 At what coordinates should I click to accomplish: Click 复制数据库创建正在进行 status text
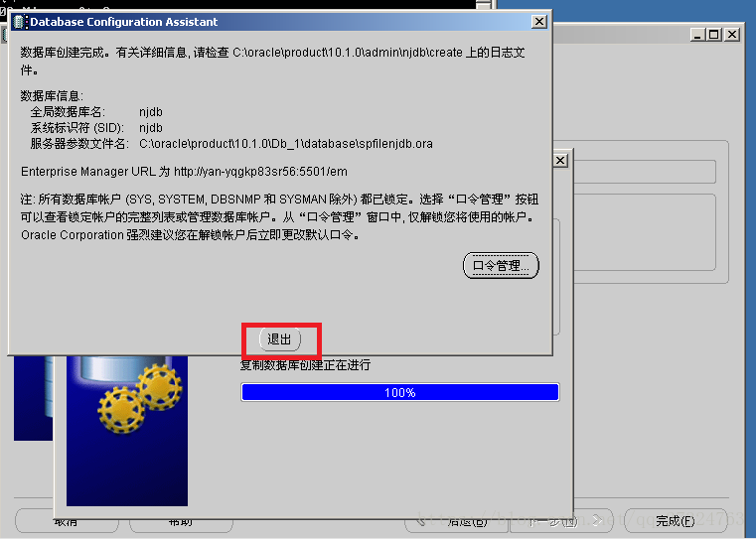[305, 365]
